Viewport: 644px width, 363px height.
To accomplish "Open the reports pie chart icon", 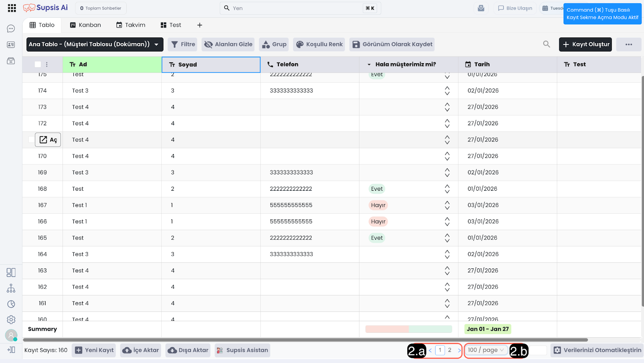I will pos(11,304).
